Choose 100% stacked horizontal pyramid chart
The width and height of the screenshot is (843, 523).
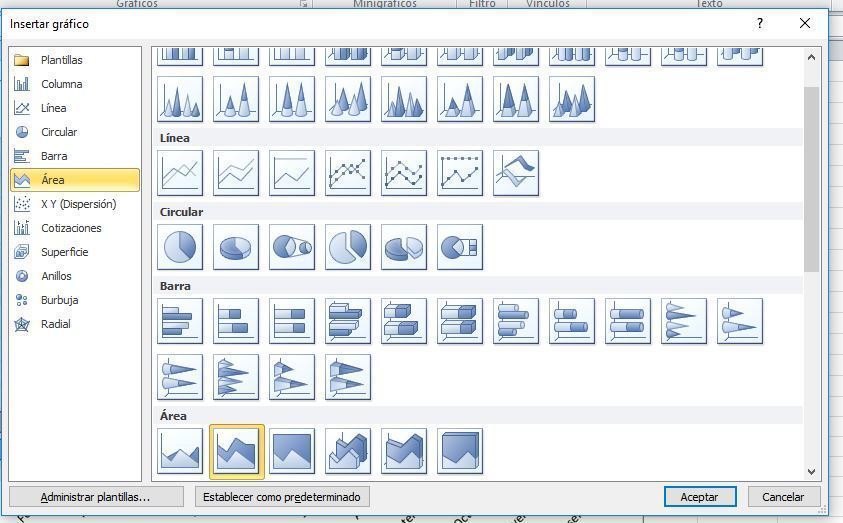pyautogui.click(x=348, y=377)
